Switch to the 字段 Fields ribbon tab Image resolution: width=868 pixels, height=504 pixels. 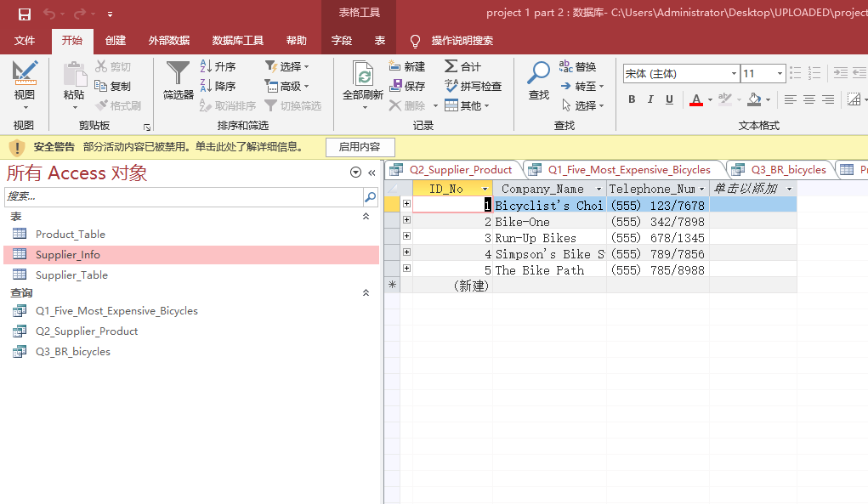click(x=342, y=41)
